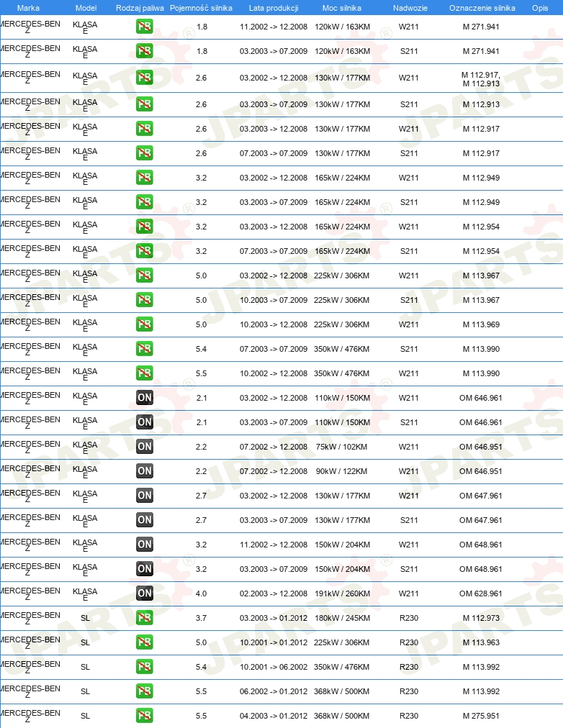Click the petrol icon in the M 113.967 S211 row
The image size is (563, 728).
pyautogui.click(x=145, y=300)
